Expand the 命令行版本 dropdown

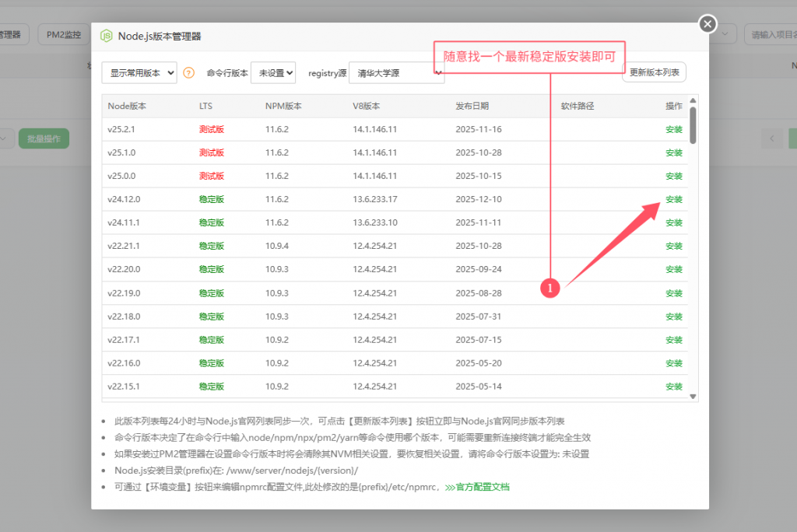273,73
